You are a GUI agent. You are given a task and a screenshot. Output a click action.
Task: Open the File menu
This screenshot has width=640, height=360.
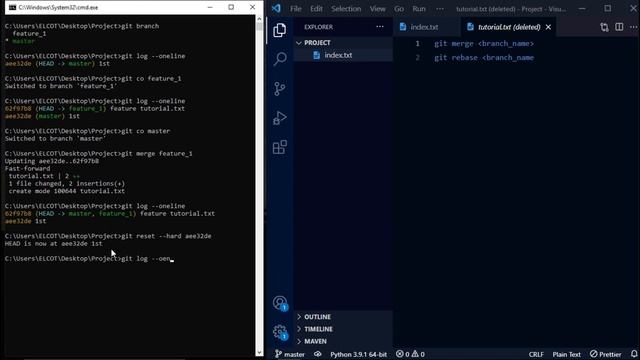(x=296, y=9)
